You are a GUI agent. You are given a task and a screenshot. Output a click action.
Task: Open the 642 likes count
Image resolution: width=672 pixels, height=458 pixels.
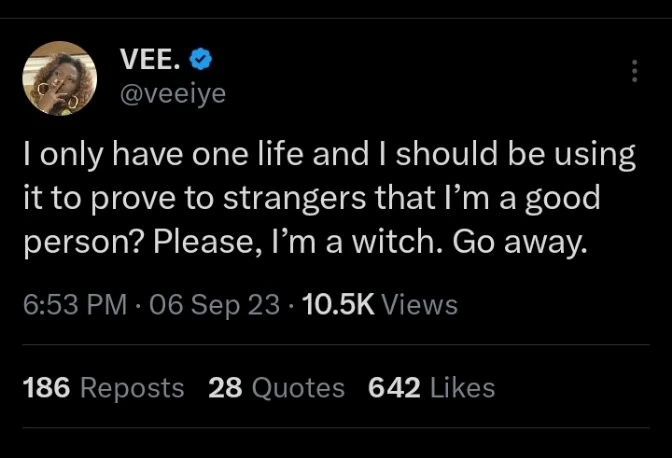pyautogui.click(x=394, y=387)
